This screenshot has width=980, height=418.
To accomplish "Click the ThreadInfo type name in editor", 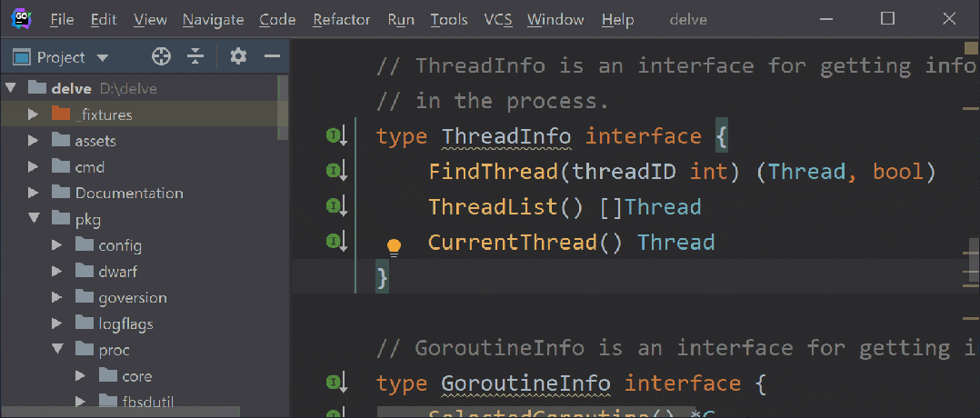I will point(505,137).
